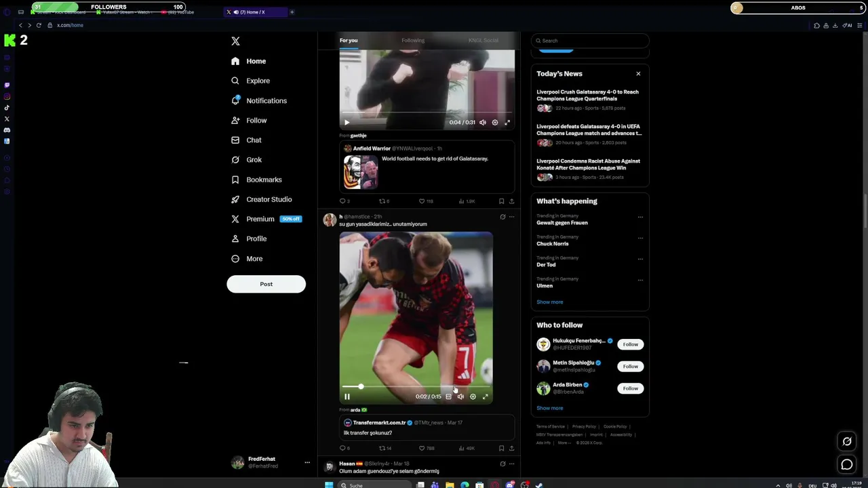Click the X logo above Home
Viewport: 868px width, 488px height.
pyautogui.click(x=235, y=41)
